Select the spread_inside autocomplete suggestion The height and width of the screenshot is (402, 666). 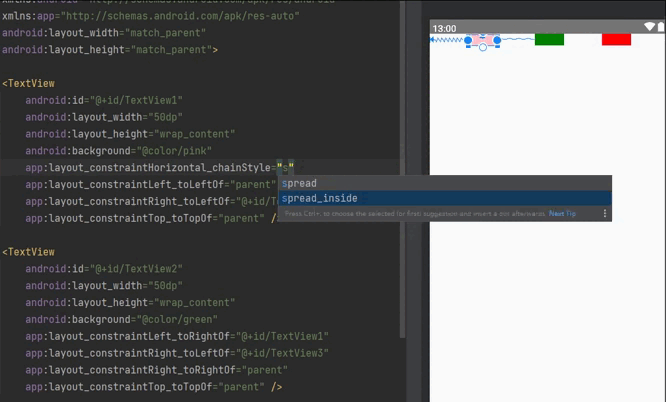pos(445,198)
